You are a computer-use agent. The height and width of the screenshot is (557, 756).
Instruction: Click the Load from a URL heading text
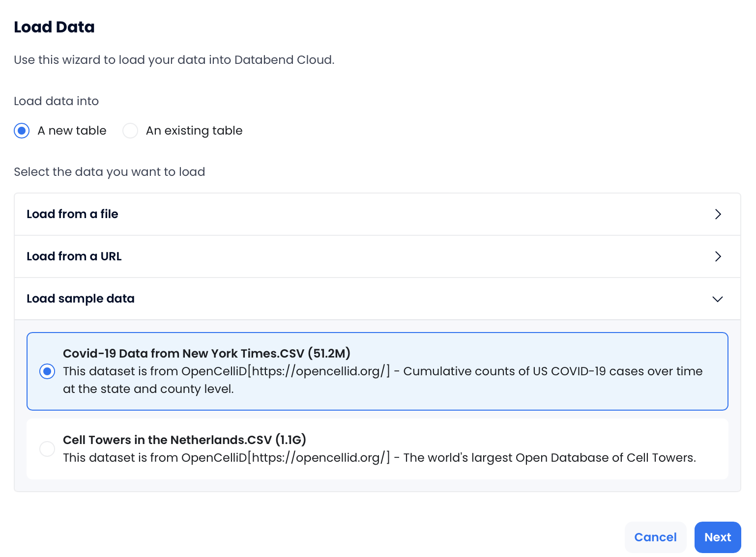(74, 256)
